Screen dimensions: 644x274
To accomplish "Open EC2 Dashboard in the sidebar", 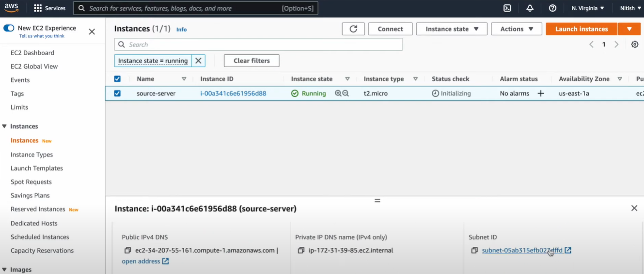I will pyautogui.click(x=32, y=53).
